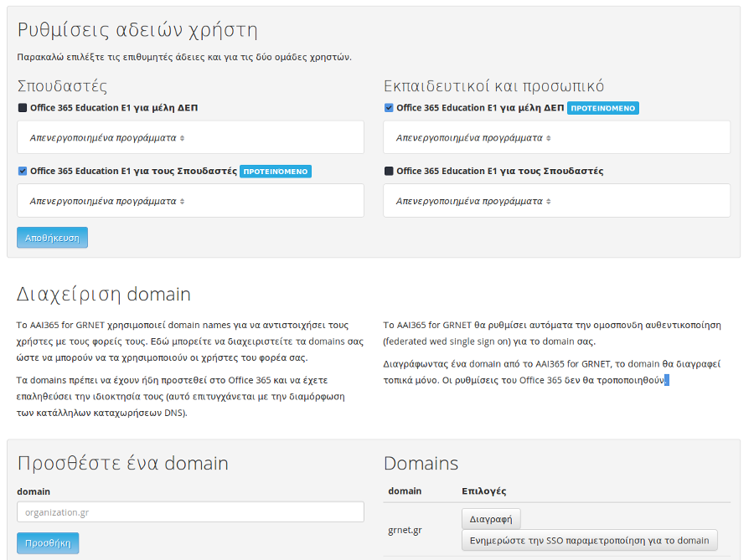Click the ΠΡΟΤΕΙΝΟΜΕΝΟ badge in the Σπουδαστές column
754x560 pixels.
[x=276, y=172]
